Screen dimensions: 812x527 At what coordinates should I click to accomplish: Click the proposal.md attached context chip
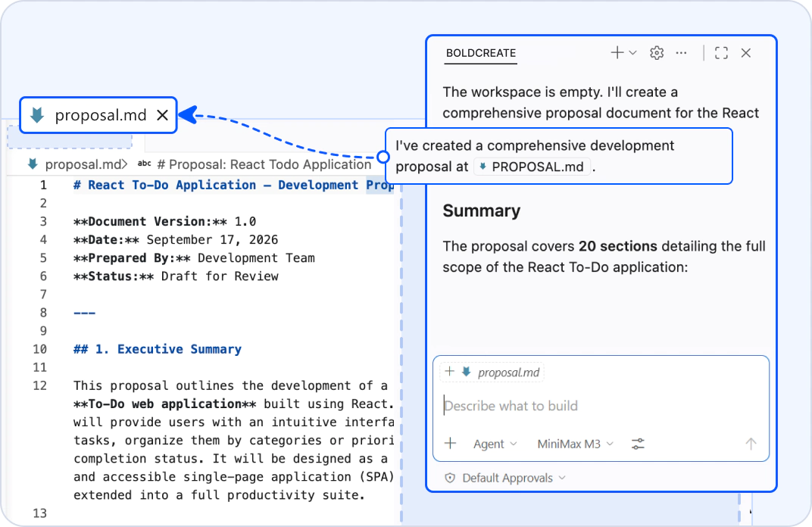(x=492, y=373)
